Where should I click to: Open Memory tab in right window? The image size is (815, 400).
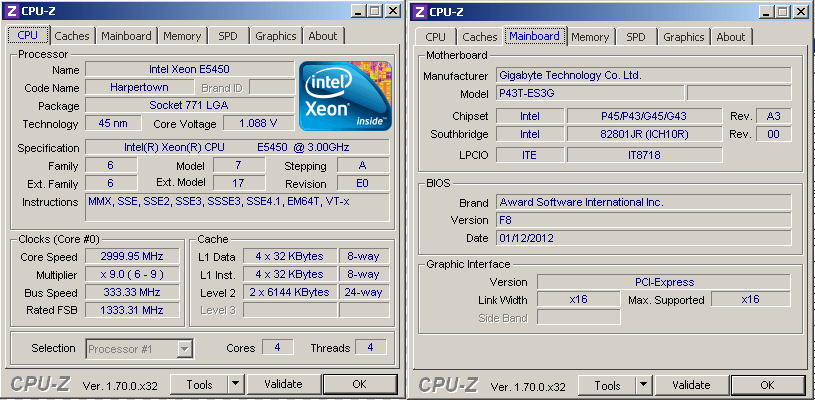click(590, 37)
